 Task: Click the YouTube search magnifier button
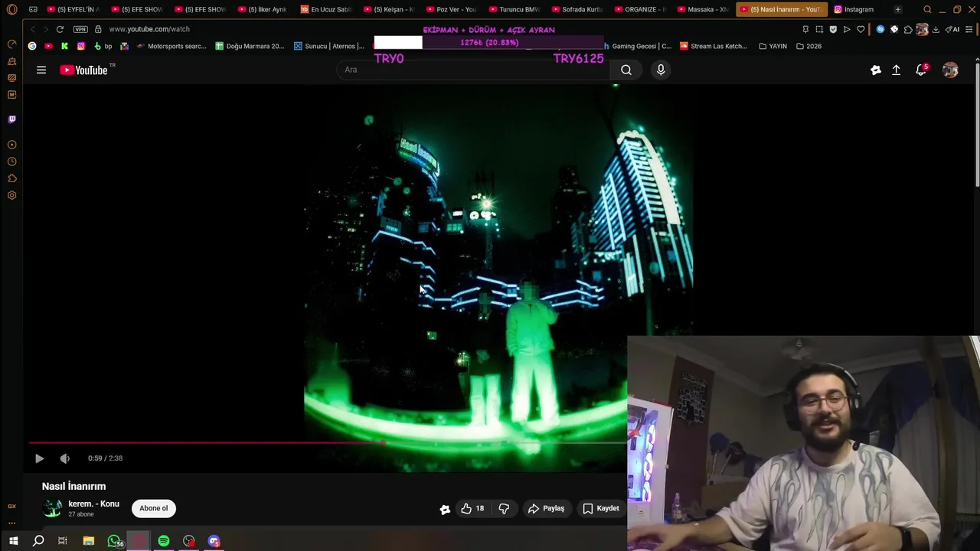[x=626, y=70]
